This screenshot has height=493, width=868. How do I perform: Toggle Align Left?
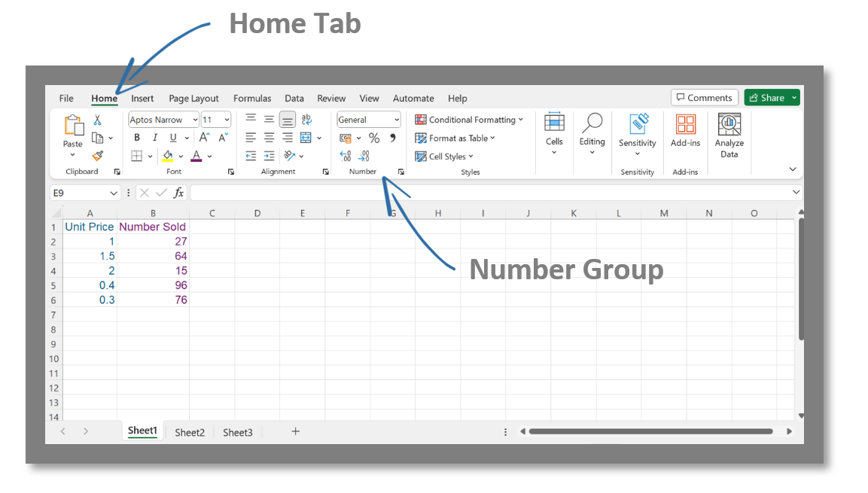tap(251, 138)
